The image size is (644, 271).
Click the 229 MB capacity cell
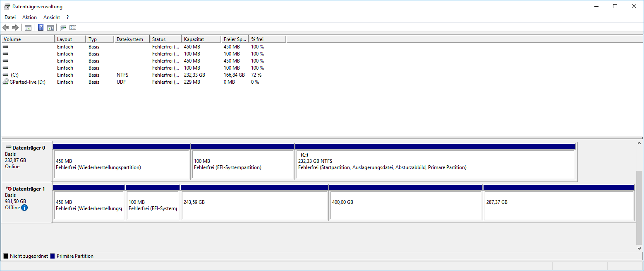[192, 82]
